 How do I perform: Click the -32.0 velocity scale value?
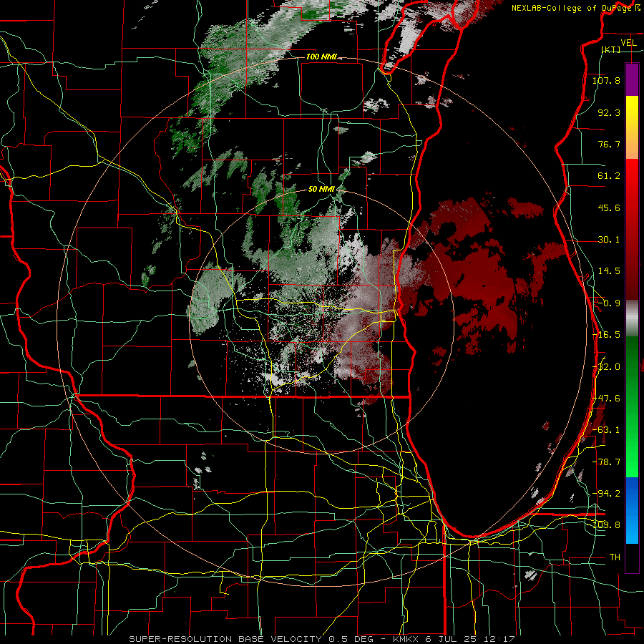point(606,367)
